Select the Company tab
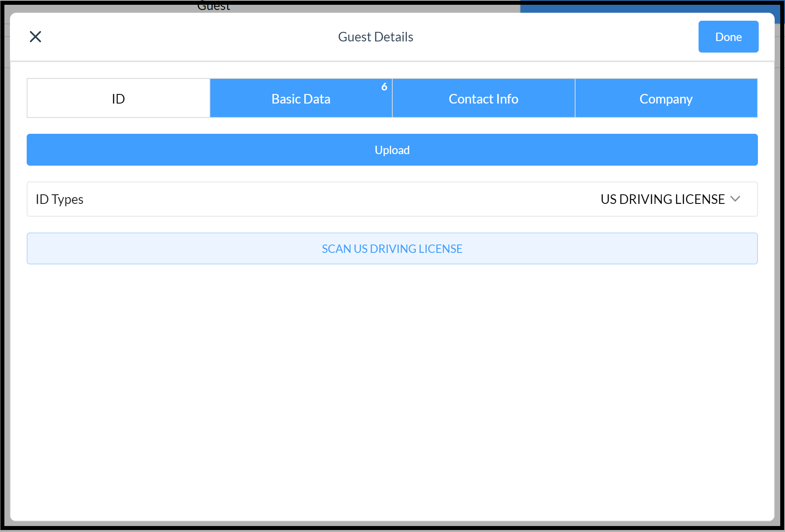Screen dimensions: 785x532 [x=666, y=98]
